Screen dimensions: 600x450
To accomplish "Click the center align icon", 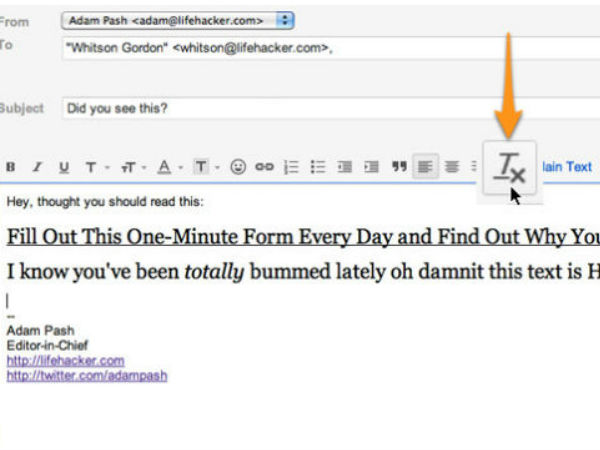I will coord(452,168).
